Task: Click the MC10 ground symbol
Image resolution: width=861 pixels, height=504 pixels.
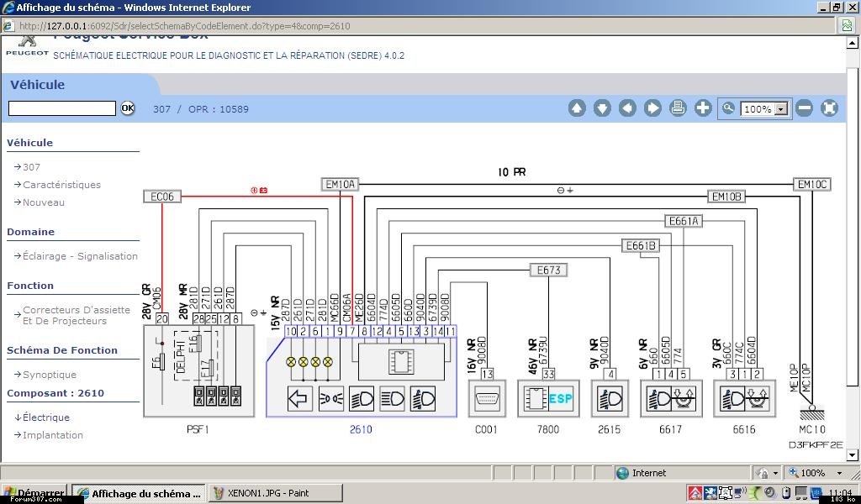Action: 812,412
